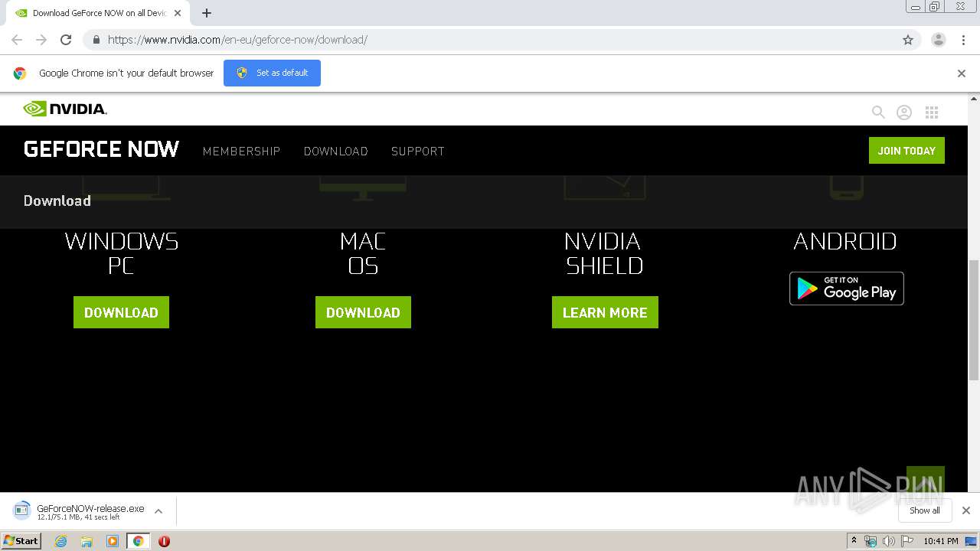This screenshot has height=551, width=980.
Task: Click the Download sub-navigation heading
Action: pyautogui.click(x=57, y=201)
